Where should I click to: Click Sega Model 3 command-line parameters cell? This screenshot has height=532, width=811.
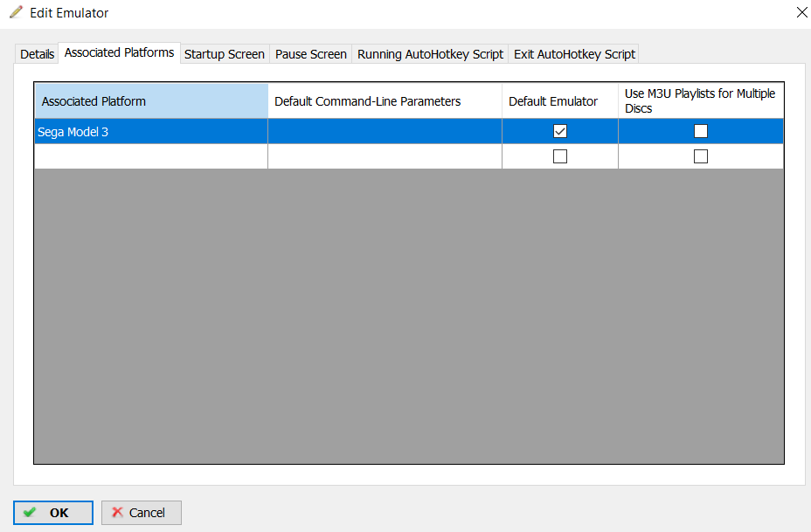tap(385, 131)
